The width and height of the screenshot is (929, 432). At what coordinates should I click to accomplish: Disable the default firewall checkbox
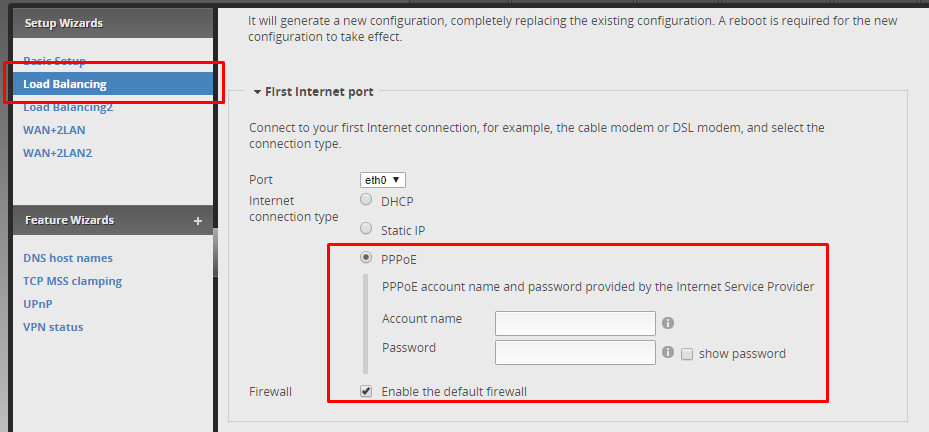(366, 391)
